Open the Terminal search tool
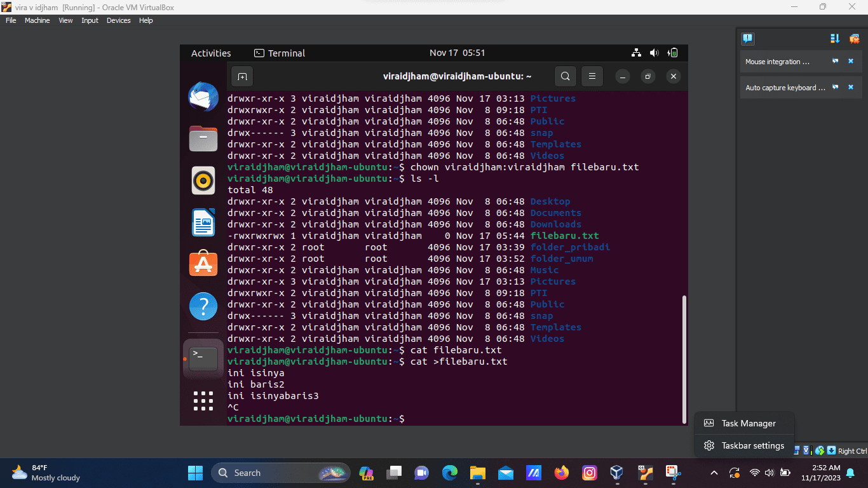This screenshot has width=868, height=488. tap(565, 76)
